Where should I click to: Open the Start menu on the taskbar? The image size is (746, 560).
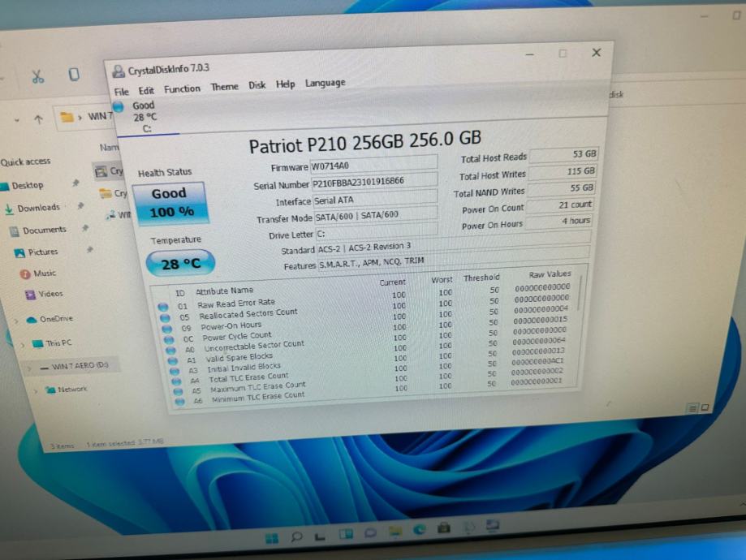272,538
